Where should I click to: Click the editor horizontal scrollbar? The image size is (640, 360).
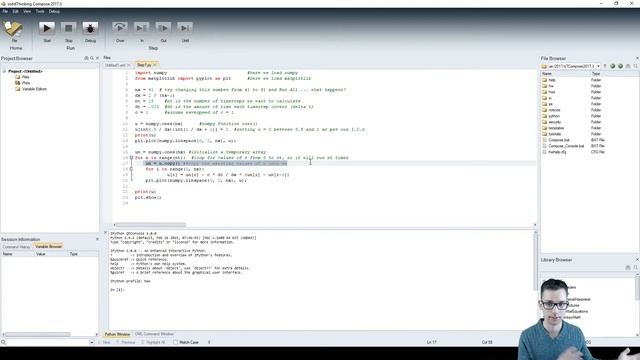click(150, 225)
